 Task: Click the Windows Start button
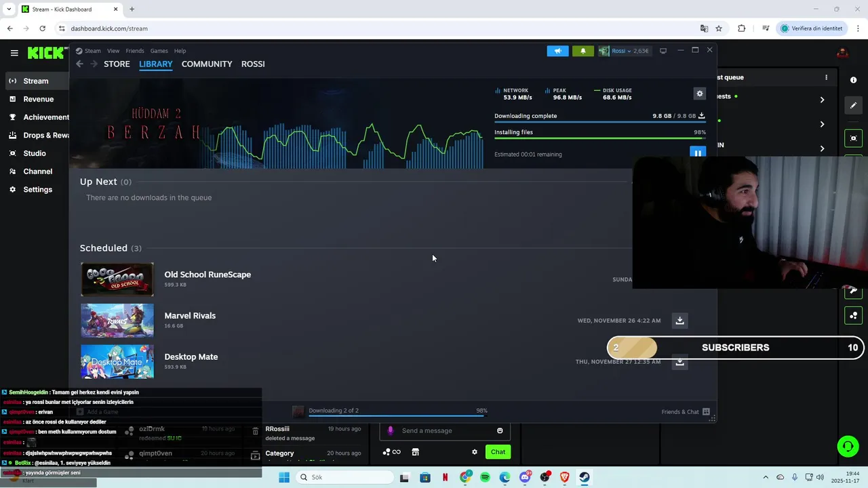click(x=284, y=478)
